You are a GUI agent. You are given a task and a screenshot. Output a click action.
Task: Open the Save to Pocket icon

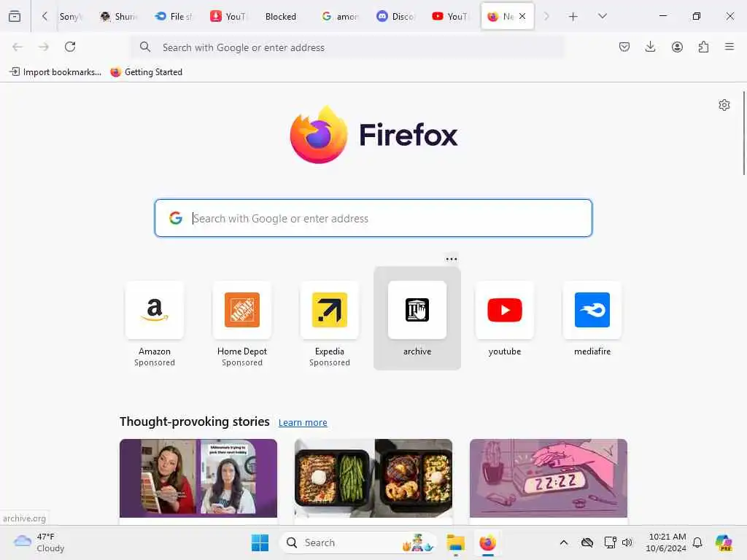(624, 47)
